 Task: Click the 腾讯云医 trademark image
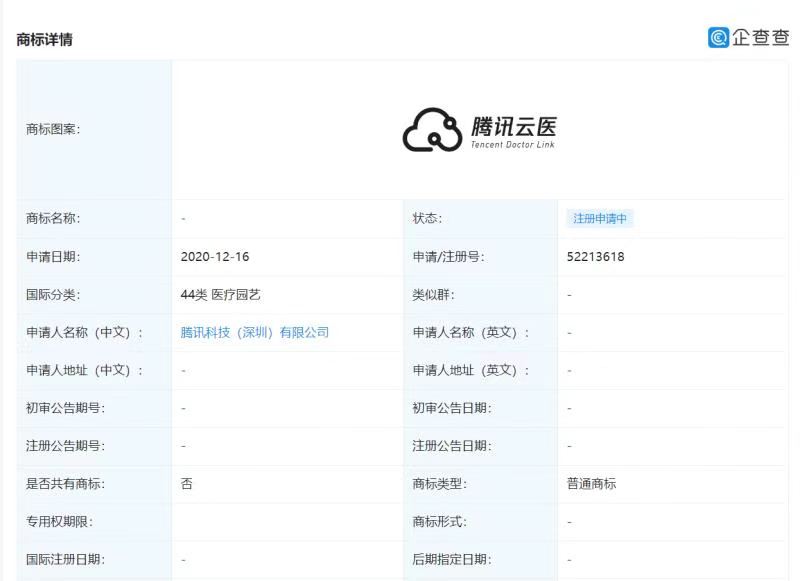pos(480,130)
